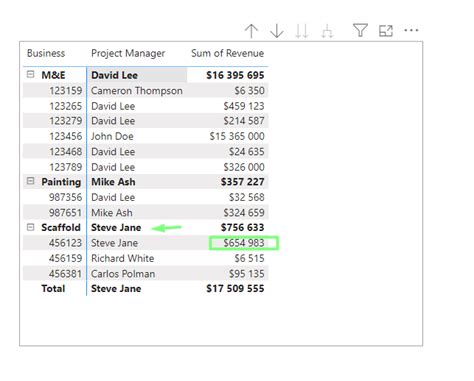Image resolution: width=474 pixels, height=381 pixels.
Task: Click the Cameron Thompson cell
Action: 137,91
